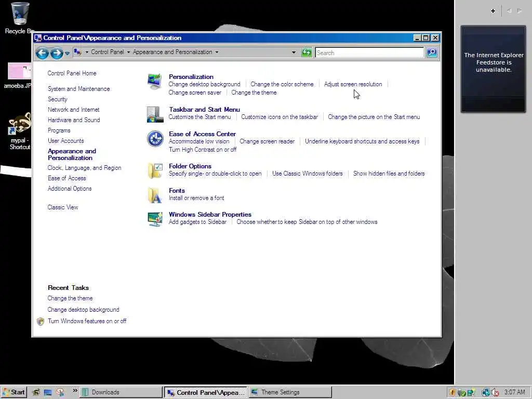Open the Ease of Access Center icon
532x399 pixels.
click(x=155, y=139)
